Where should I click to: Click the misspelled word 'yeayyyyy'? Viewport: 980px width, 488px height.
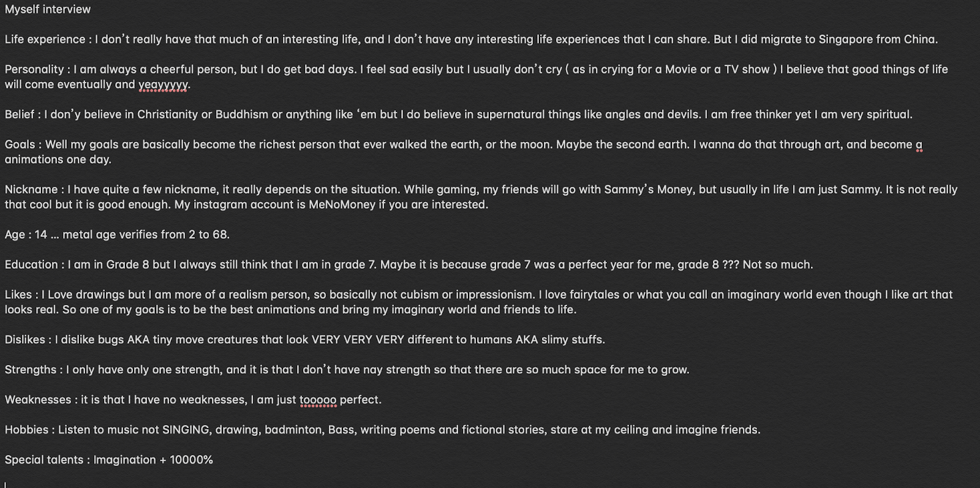(164, 84)
